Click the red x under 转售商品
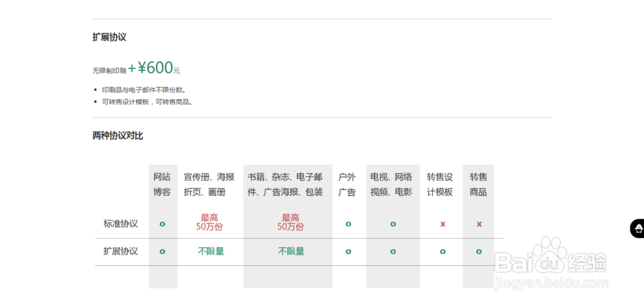 479,224
